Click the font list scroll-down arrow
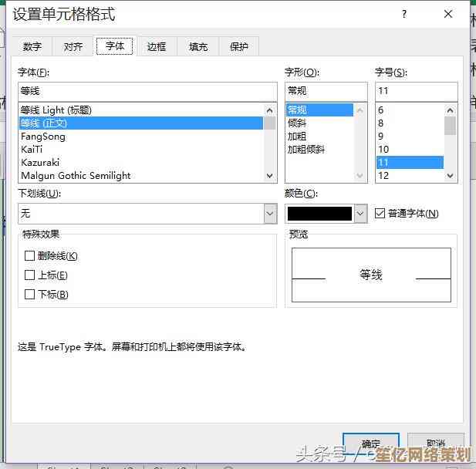The height and width of the screenshot is (469, 476). click(270, 175)
